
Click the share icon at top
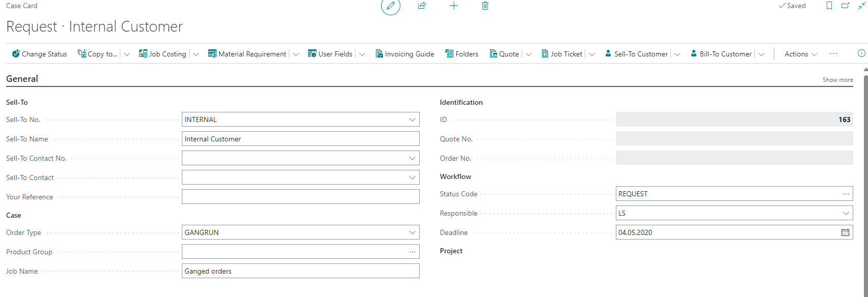coord(422,6)
